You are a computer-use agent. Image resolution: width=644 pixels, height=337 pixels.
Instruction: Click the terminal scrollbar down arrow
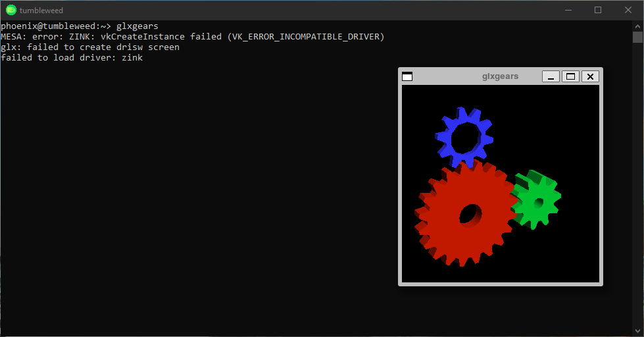(x=637, y=331)
